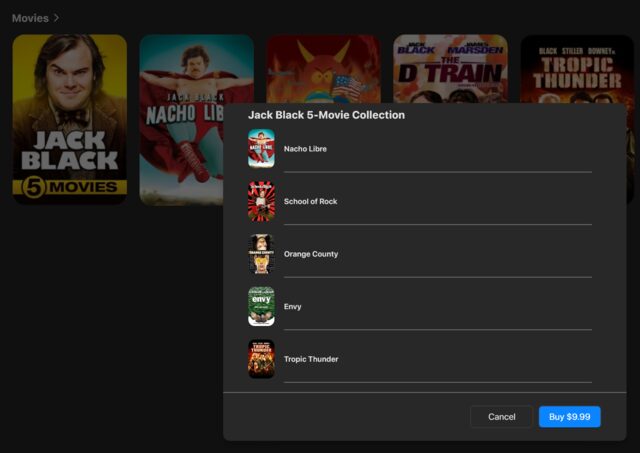640x453 pixels.
Task: Open the Nacho Libre thumbnail in the dialog
Action: tap(261, 149)
